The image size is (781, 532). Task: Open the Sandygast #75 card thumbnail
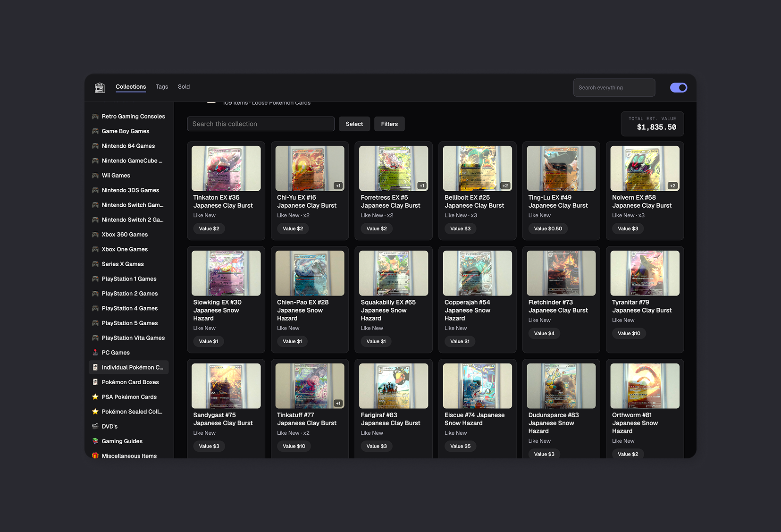pyautogui.click(x=226, y=386)
